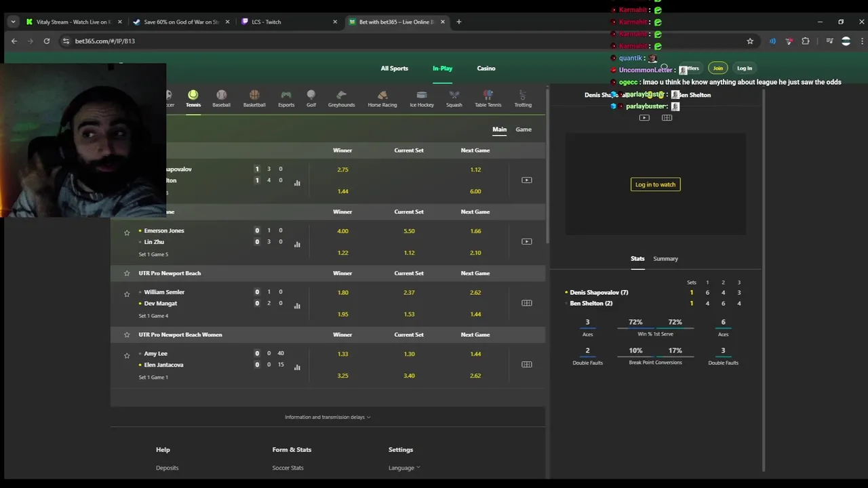Open the browser Extensions puzzle icon
This screenshot has height=488, width=868.
click(806, 41)
